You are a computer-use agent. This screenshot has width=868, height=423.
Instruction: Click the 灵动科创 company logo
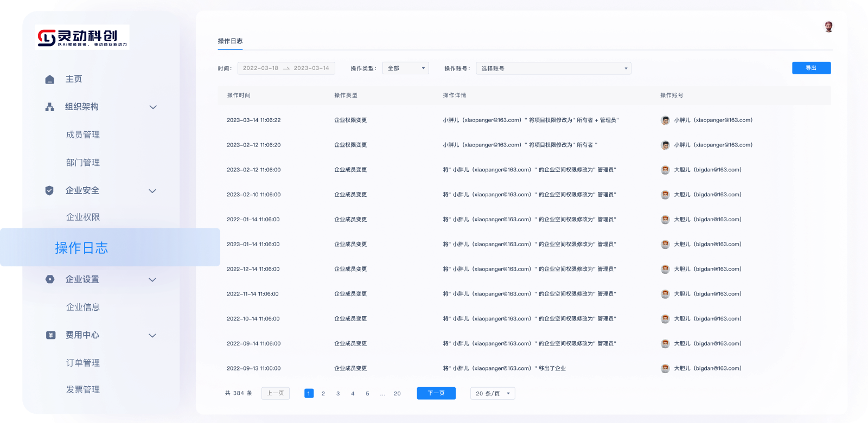coord(82,37)
